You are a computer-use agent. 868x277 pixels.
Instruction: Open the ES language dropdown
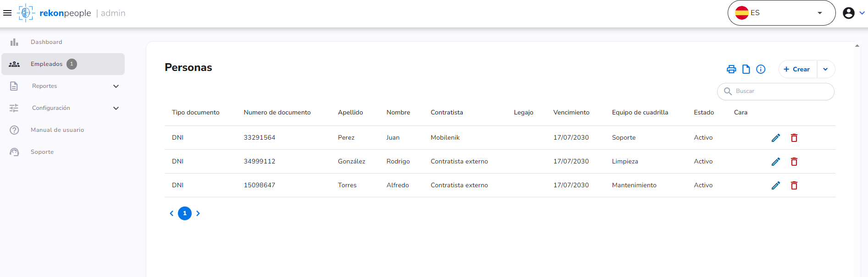tap(781, 13)
